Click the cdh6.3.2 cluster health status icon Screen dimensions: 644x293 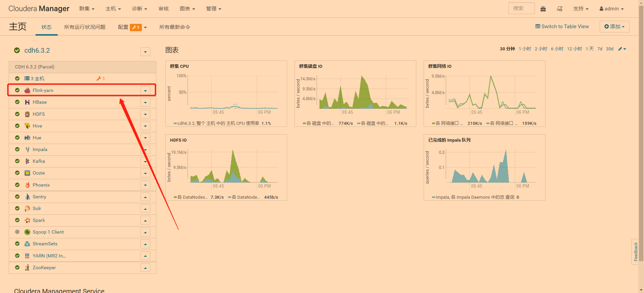[17, 50]
